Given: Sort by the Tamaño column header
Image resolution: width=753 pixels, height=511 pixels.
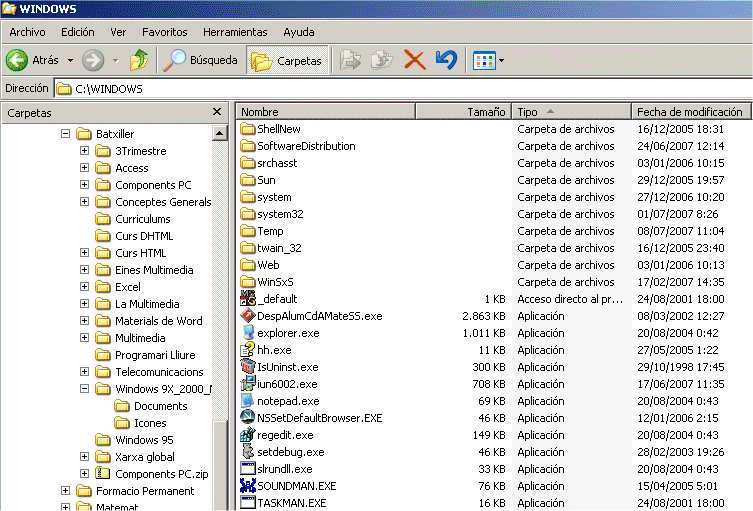Looking at the screenshot, I should coord(473,112).
